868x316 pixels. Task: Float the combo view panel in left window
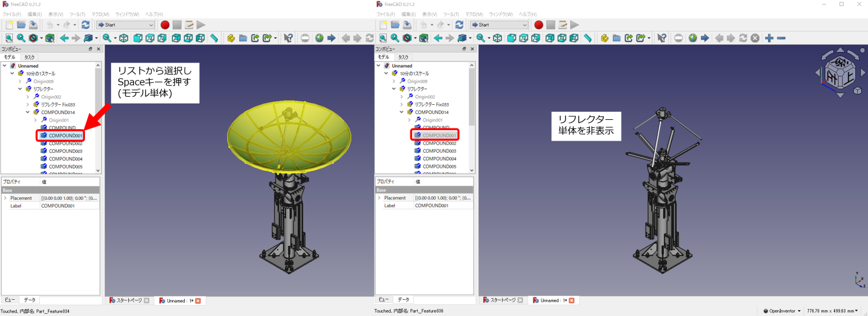click(90, 49)
